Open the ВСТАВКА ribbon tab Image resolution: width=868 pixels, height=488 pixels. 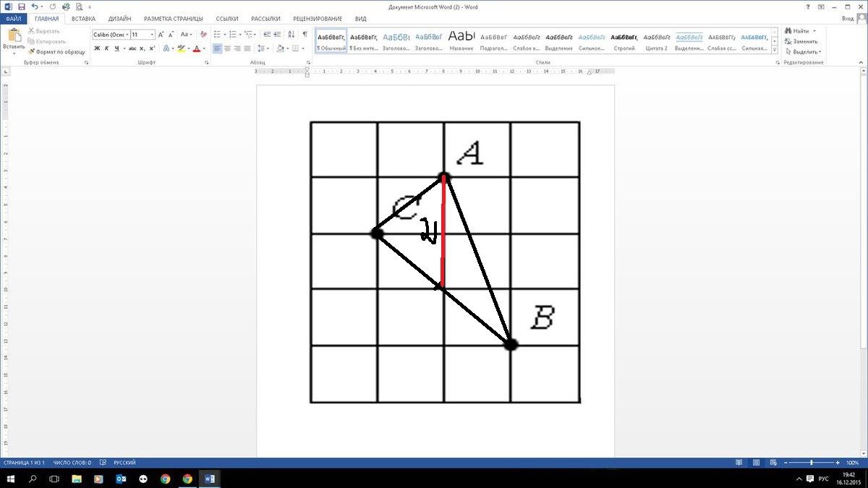(x=83, y=19)
